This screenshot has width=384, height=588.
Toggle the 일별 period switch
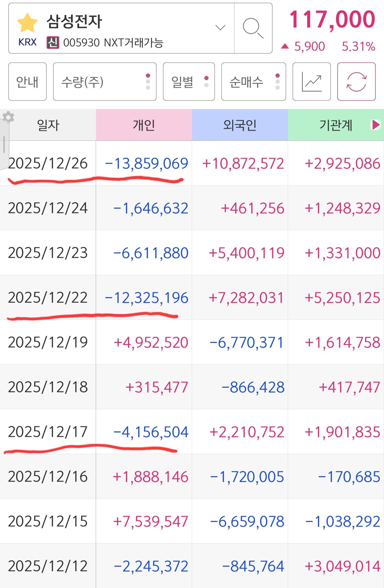189,82
